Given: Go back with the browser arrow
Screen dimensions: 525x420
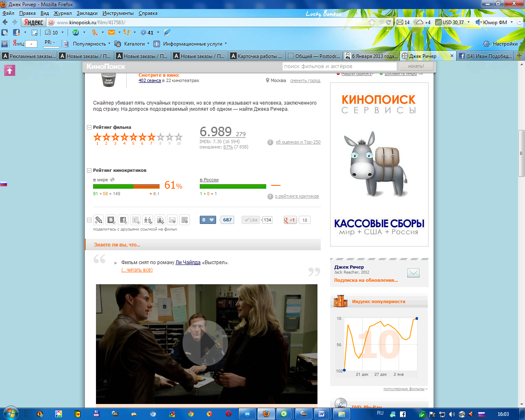Looking at the screenshot, I should (5, 22).
